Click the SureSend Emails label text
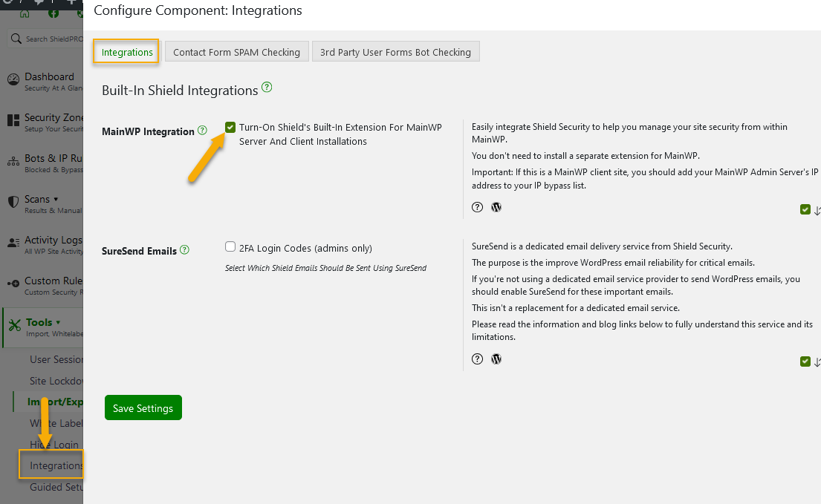Screen dimensions: 821x504 [139, 251]
